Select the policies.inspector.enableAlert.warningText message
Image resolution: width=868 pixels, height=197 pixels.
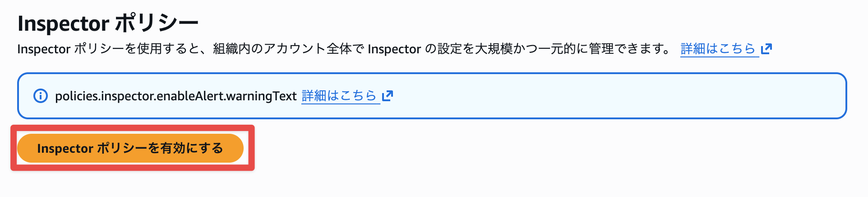pyautogui.click(x=175, y=96)
